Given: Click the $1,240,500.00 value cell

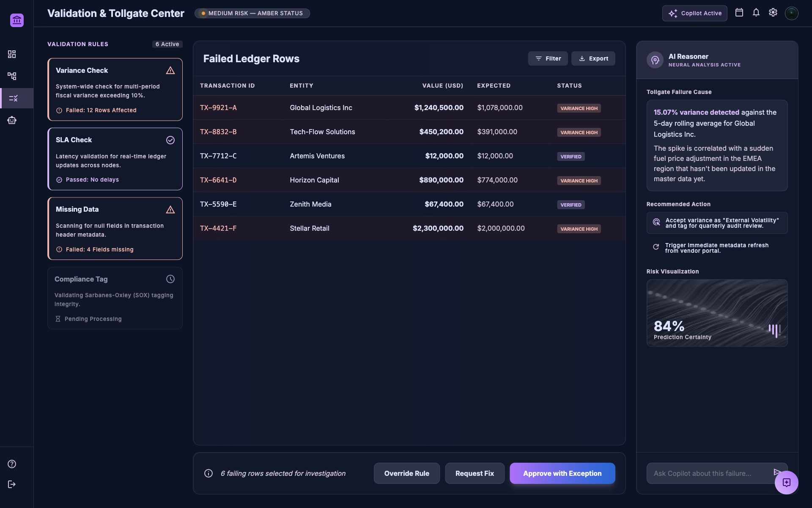Looking at the screenshot, I should click(x=439, y=108).
